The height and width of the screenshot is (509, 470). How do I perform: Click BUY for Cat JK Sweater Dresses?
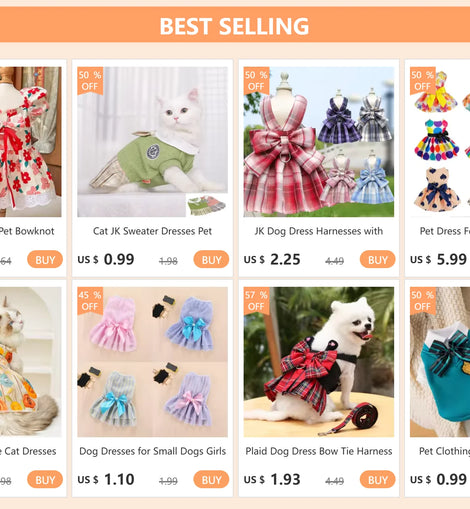(211, 259)
